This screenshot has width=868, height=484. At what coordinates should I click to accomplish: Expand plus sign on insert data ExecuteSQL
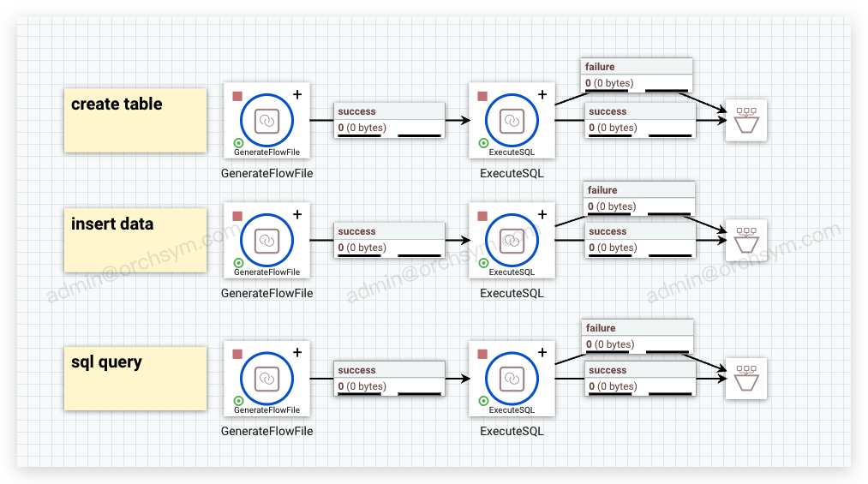[542, 215]
